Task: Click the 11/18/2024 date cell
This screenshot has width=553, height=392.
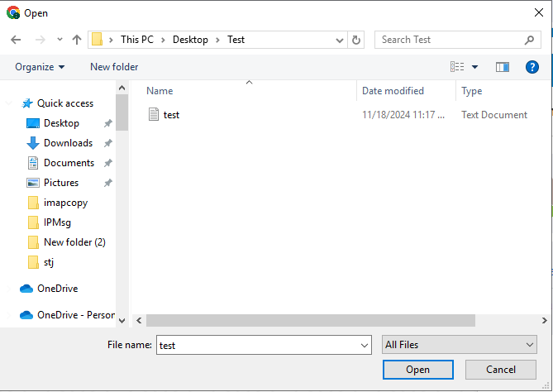Action: click(403, 115)
